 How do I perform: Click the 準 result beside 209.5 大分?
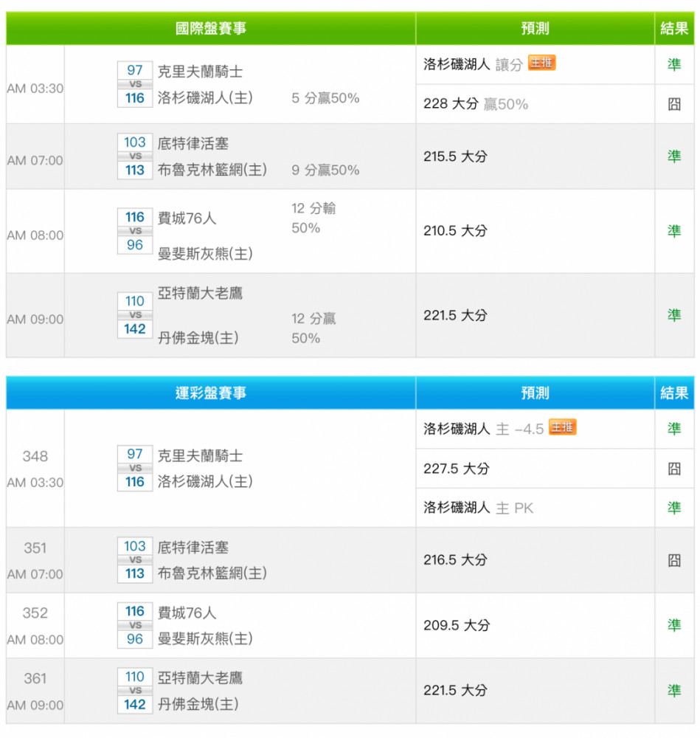click(674, 625)
